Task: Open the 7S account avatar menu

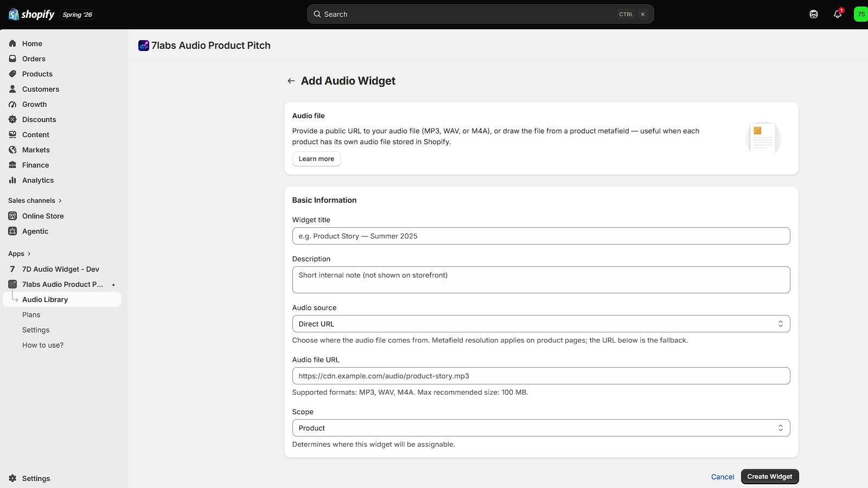Action: point(861,14)
